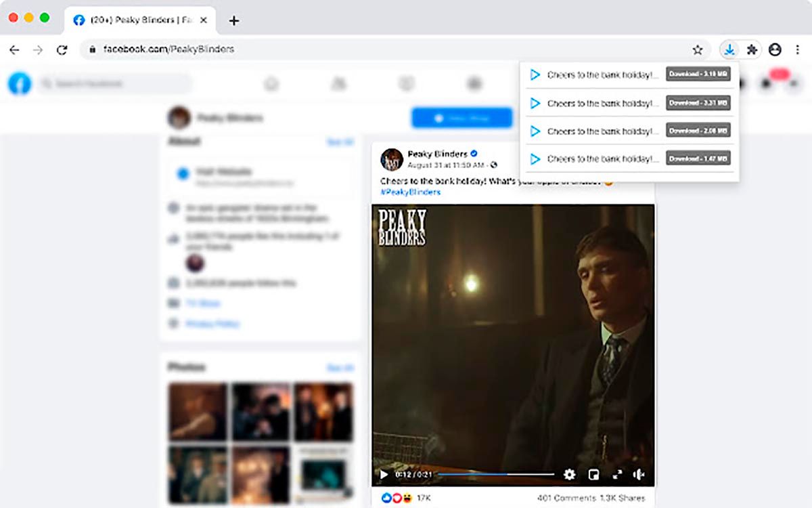Play the fourth video in downloader list
812x508 pixels.
pos(535,158)
